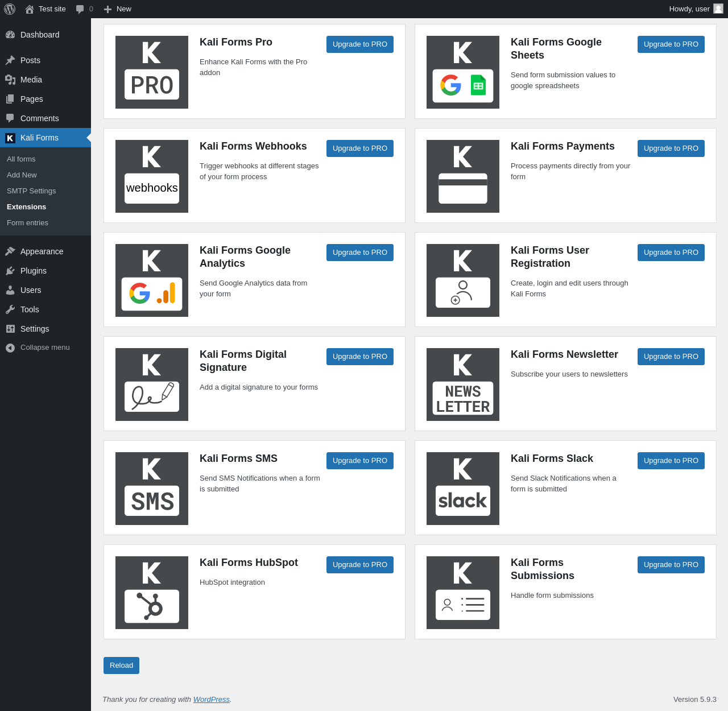Viewport: 728px width, 711px height.
Task: Upgrade to PRO for Google Analytics
Action: coord(360,253)
